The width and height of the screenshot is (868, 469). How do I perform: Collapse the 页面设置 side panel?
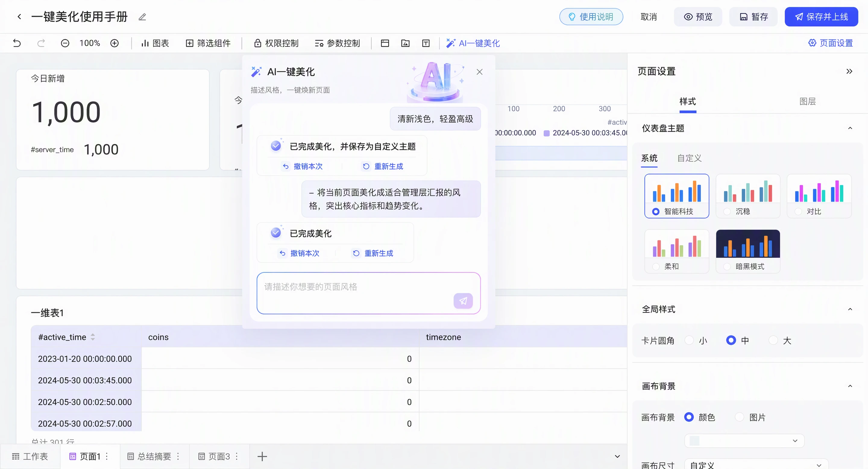point(849,71)
